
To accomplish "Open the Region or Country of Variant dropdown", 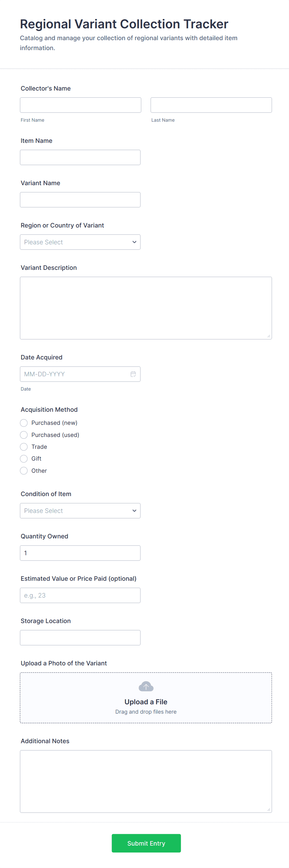I will click(80, 242).
